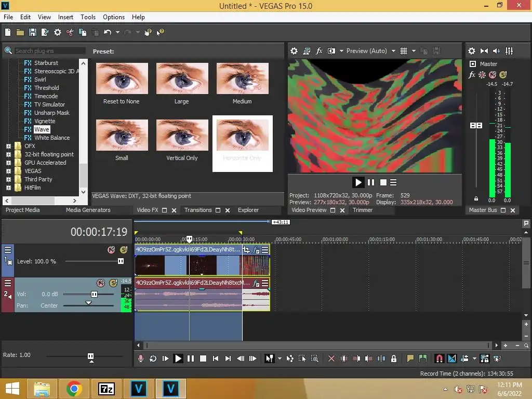
Task: Stop playback in the timeline transport bar
Action: [x=203, y=358]
